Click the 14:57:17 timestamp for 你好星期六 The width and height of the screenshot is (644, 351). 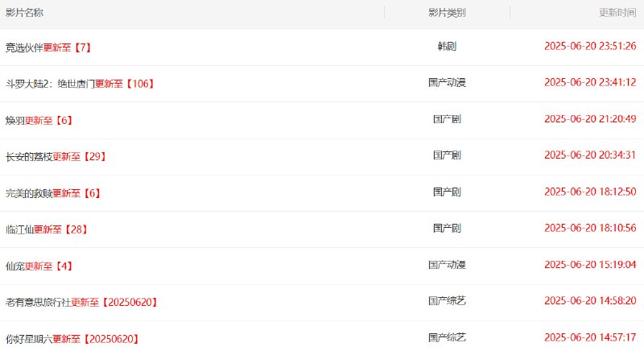[x=590, y=337]
